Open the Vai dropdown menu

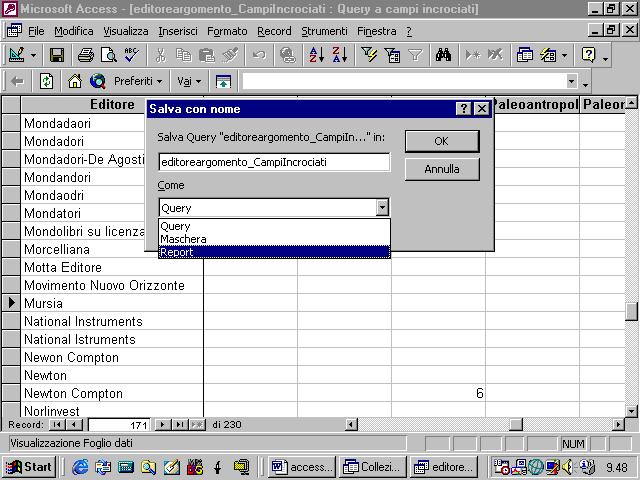[189, 81]
